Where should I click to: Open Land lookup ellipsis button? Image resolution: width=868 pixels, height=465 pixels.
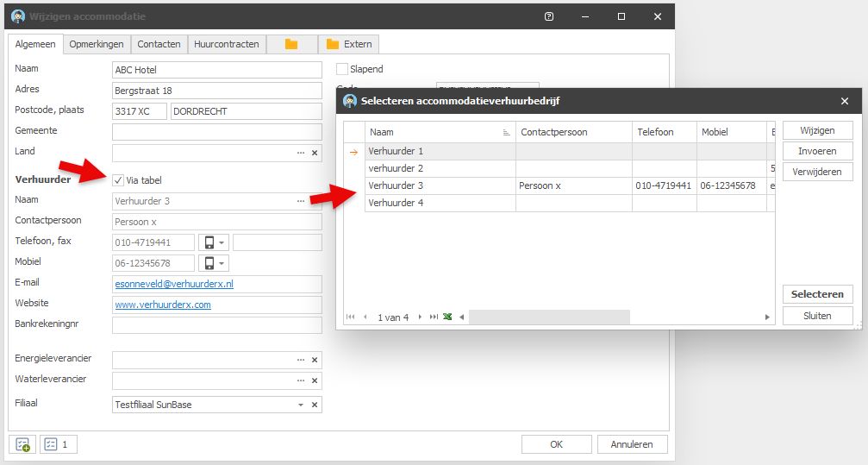point(301,153)
